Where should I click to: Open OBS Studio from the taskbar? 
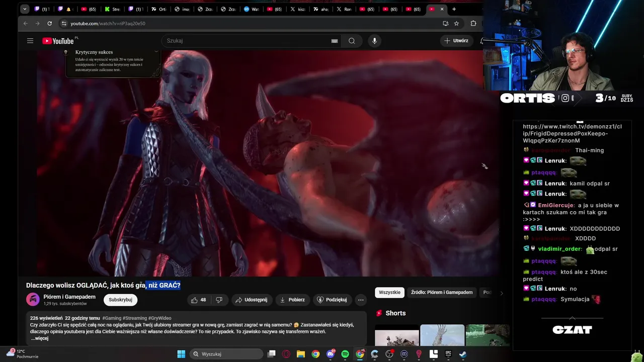tap(389, 354)
